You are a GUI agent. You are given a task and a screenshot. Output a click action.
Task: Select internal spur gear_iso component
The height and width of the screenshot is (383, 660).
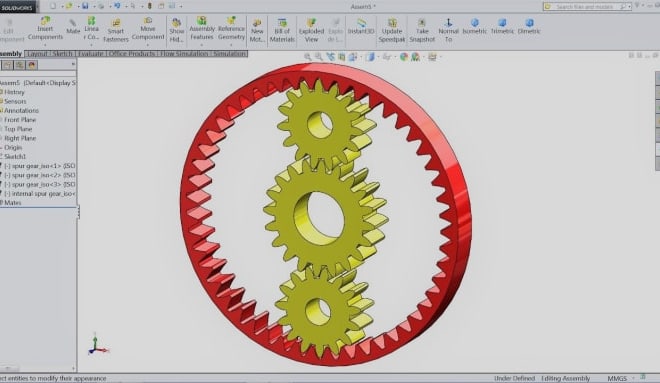39,194
